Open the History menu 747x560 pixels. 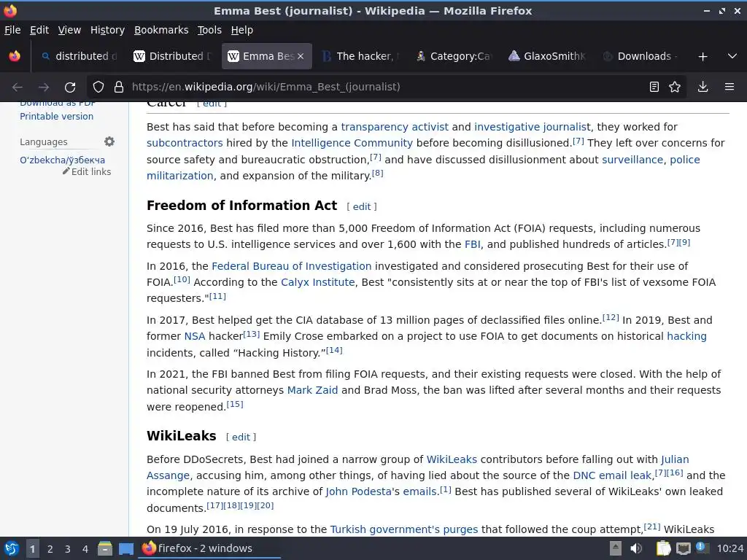pos(107,30)
